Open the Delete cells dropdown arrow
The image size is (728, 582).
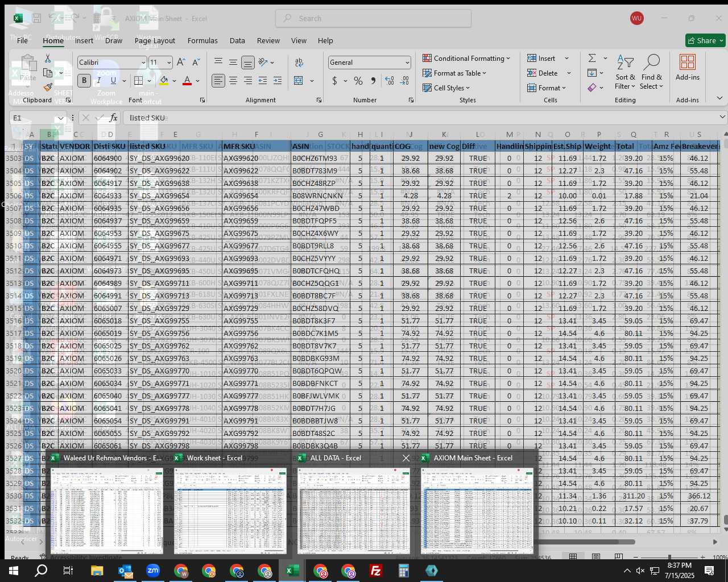pos(569,73)
